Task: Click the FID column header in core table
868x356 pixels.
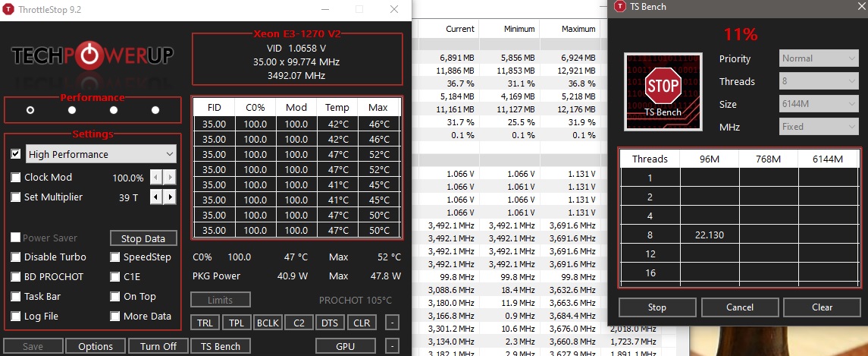Action: (215, 107)
